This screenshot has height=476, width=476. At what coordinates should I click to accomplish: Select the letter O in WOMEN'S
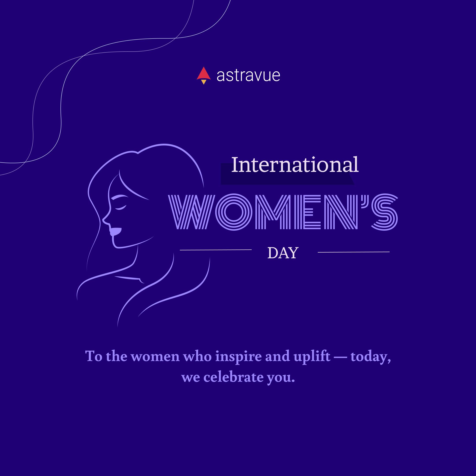[233, 212]
